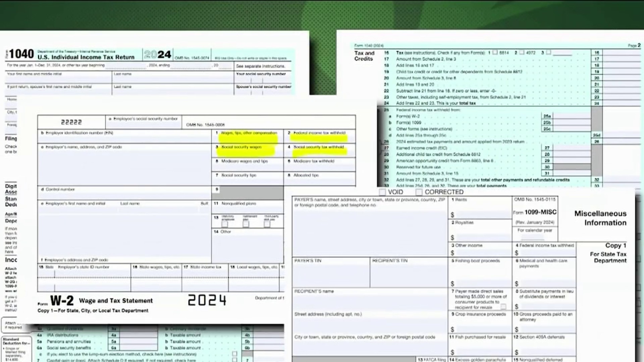Click the 'W-2 Wage and Tax Statement' title

101,300
